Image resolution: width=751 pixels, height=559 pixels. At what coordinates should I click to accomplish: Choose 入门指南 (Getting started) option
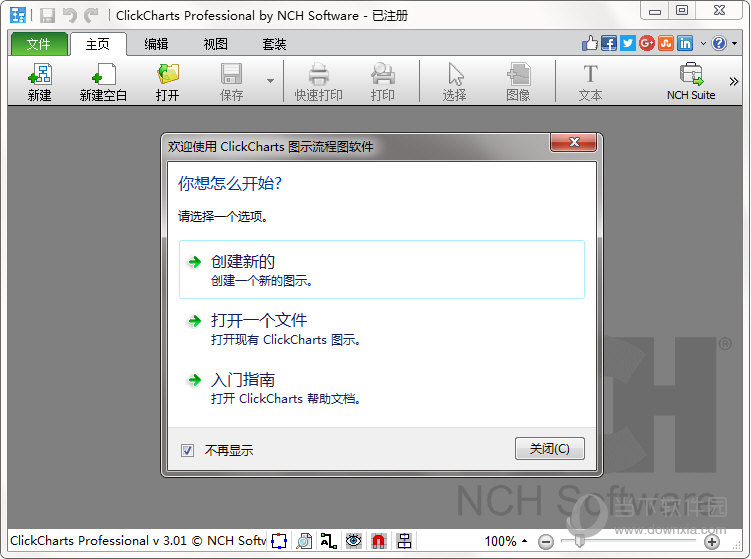(382, 388)
